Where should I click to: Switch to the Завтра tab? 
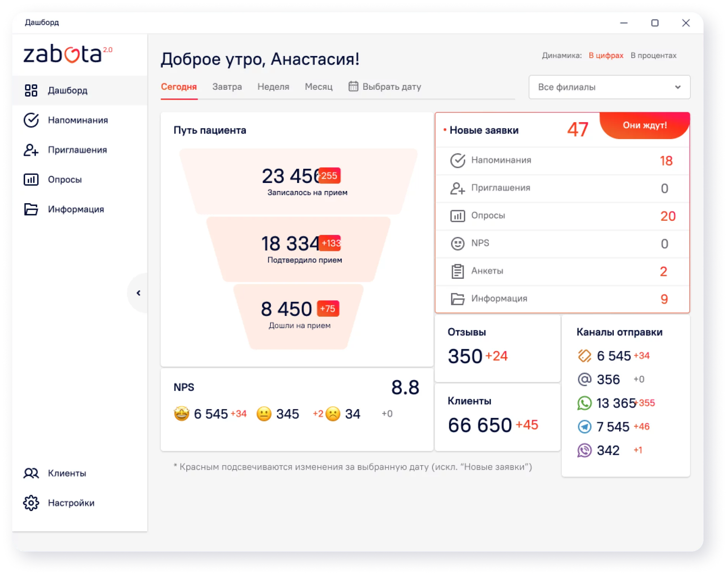click(x=227, y=87)
